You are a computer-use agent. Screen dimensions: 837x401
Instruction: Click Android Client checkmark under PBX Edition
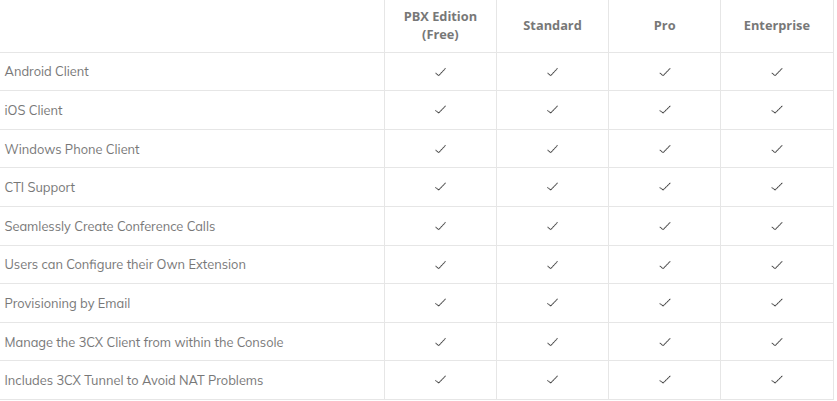(x=440, y=72)
